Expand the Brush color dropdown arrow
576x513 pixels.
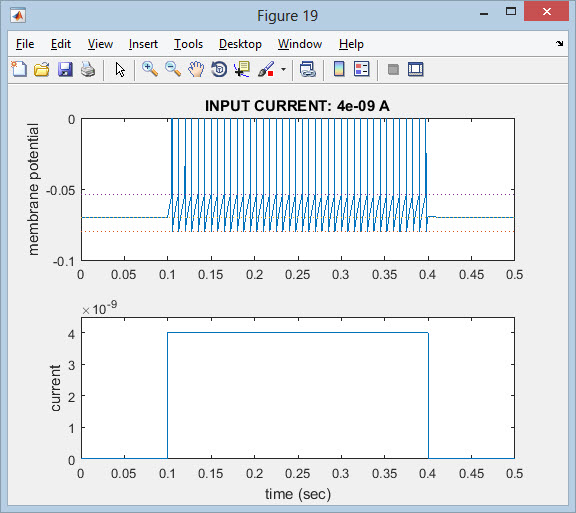click(x=283, y=69)
